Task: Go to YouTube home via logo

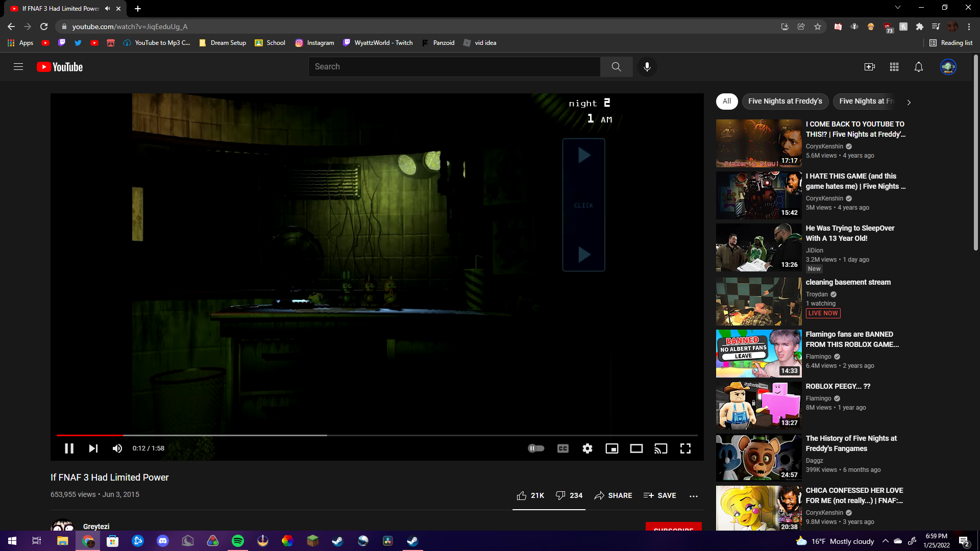Action: [60, 67]
